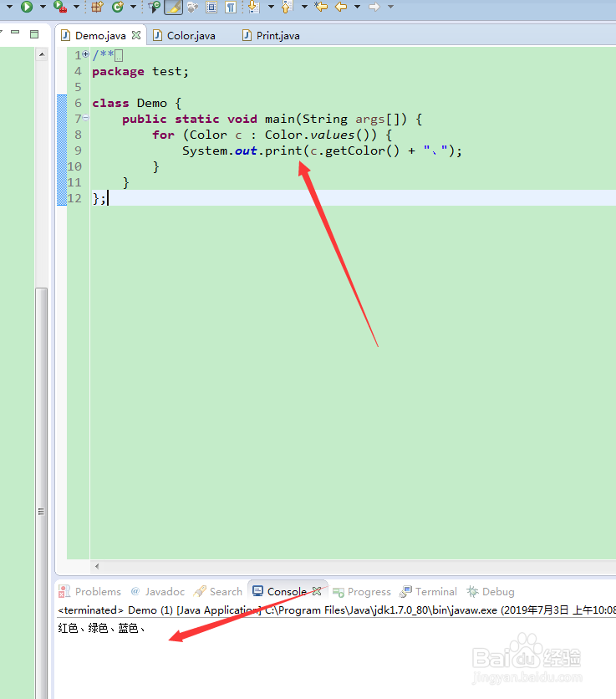The width and height of the screenshot is (616, 699).
Task: Open the Previous Annotation dropdown arrow
Action: click(304, 7)
